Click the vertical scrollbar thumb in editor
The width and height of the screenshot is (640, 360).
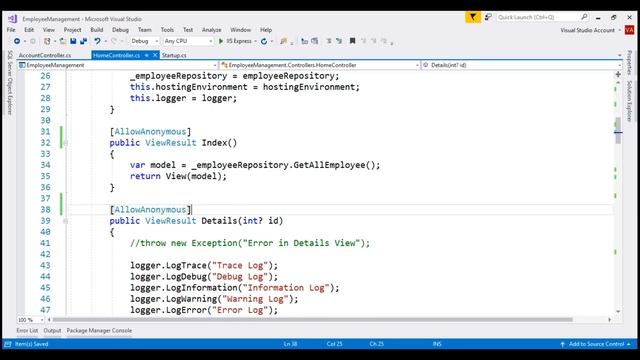click(x=618, y=131)
